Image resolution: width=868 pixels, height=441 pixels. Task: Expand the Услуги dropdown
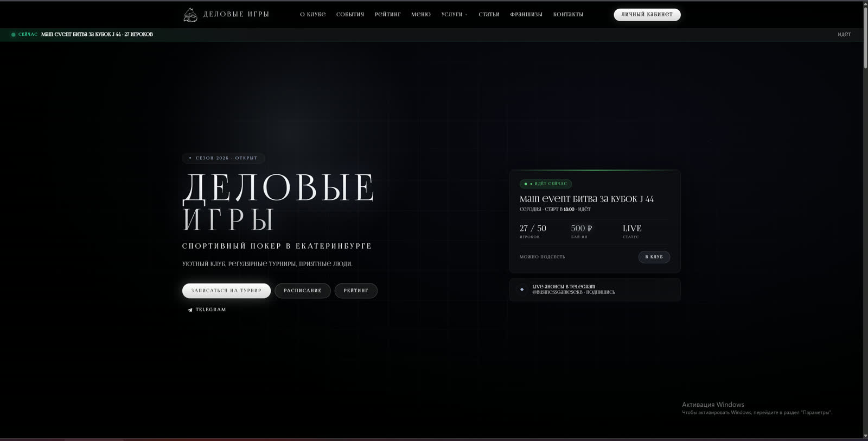click(454, 15)
